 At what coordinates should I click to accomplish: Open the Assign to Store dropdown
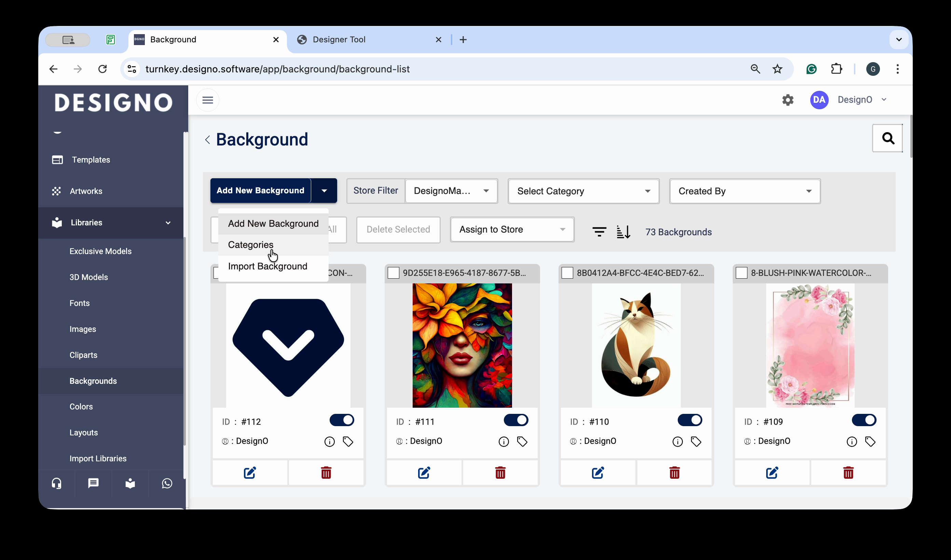(512, 229)
